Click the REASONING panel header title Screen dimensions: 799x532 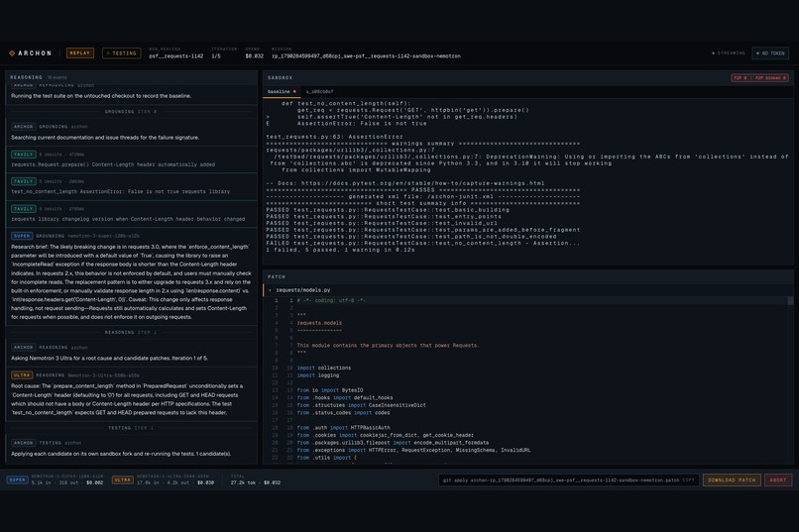(x=27, y=77)
